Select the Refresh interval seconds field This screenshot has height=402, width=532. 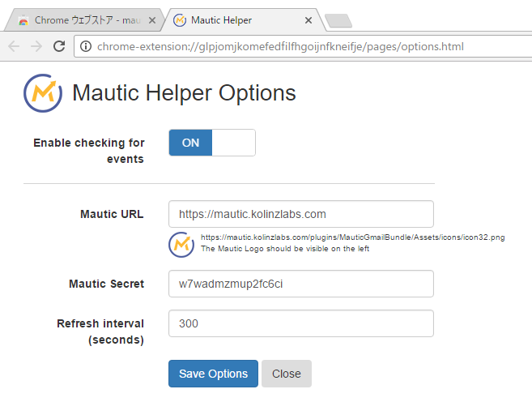[x=300, y=323]
